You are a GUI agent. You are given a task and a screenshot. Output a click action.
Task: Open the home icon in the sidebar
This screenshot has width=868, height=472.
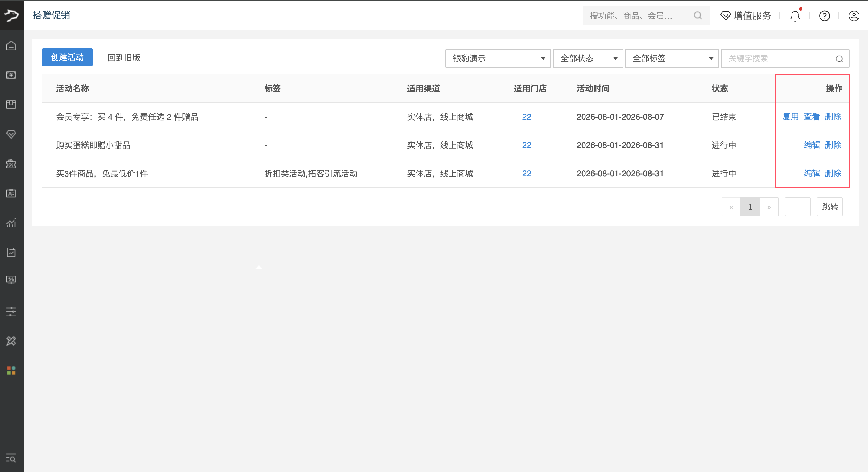(x=12, y=45)
